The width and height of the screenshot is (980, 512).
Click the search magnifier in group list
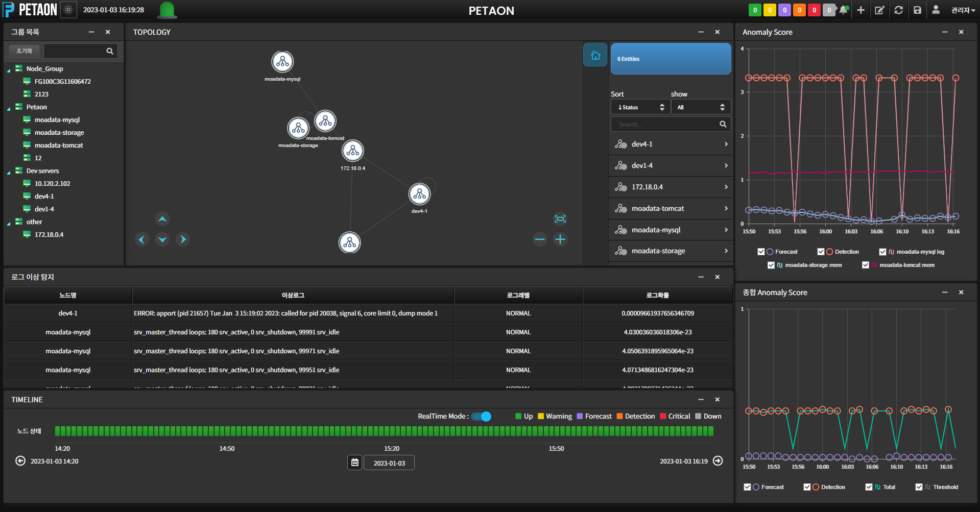[110, 51]
